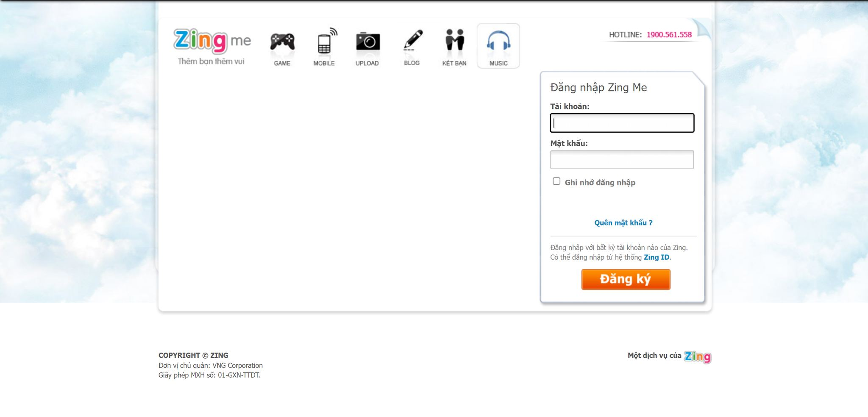
Task: Click the Ghi nhớ đăng nhập label text
Action: tap(600, 183)
